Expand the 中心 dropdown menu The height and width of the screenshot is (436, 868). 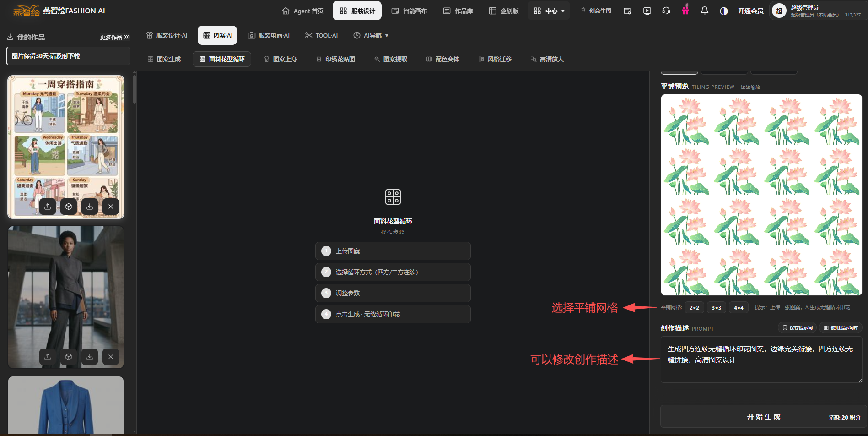tap(549, 11)
